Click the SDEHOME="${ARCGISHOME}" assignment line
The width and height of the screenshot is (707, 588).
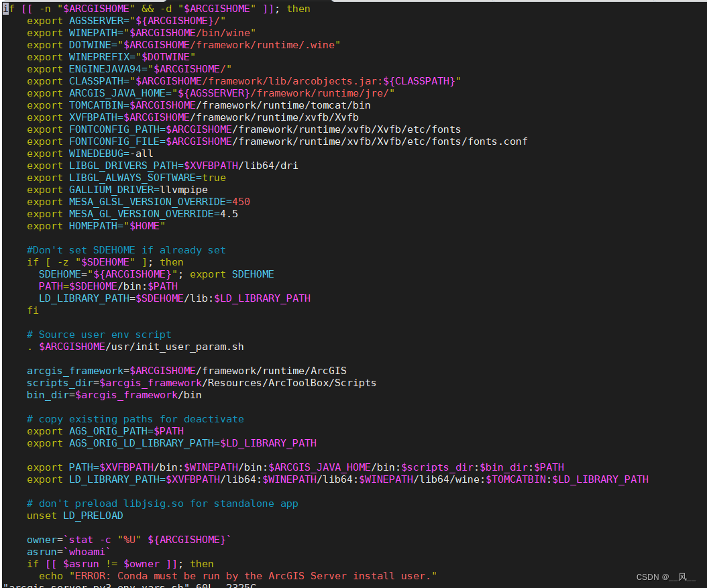pos(156,274)
